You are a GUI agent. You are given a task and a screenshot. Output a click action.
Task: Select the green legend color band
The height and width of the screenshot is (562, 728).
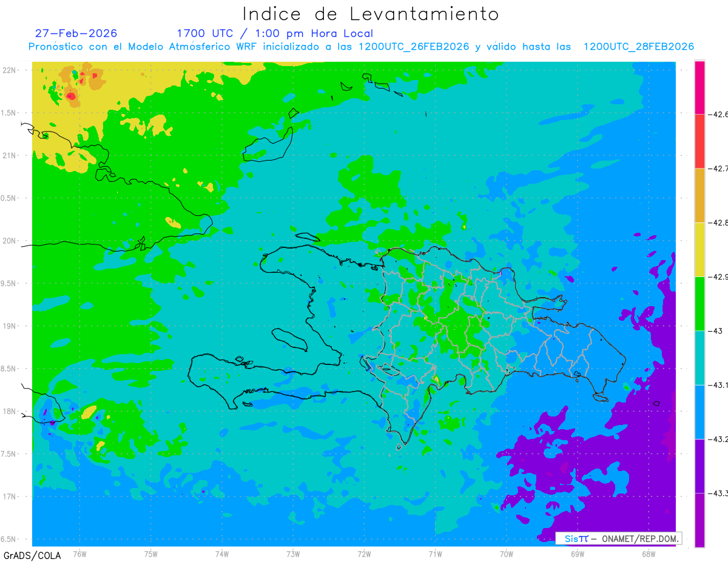[x=699, y=303]
